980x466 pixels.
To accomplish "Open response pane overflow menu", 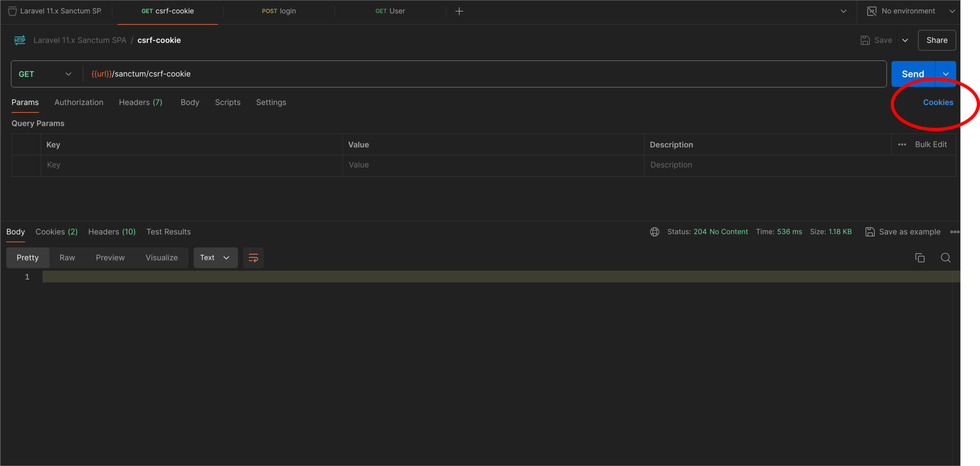I will (955, 232).
